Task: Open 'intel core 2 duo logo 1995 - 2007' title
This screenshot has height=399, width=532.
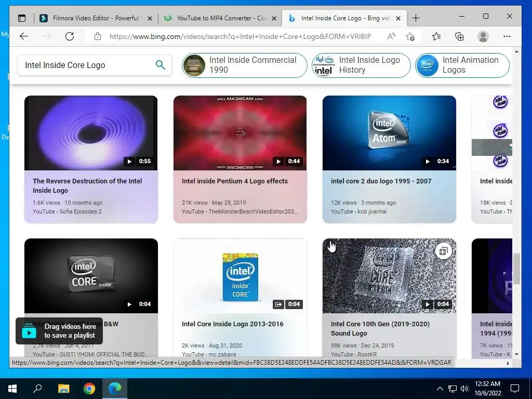Action: click(x=381, y=181)
